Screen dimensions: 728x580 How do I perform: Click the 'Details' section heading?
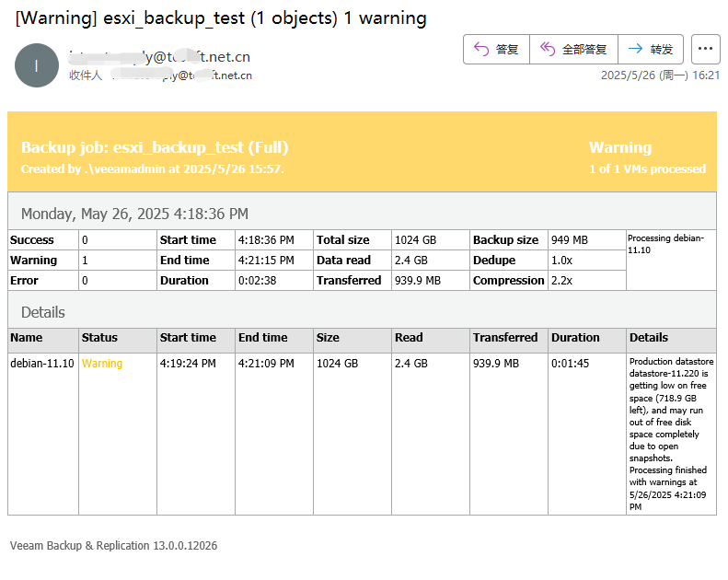tap(43, 312)
